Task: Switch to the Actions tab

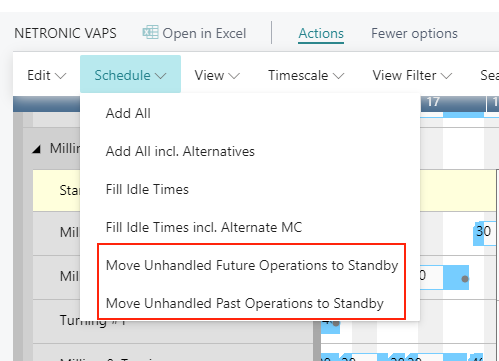Action: (x=321, y=33)
